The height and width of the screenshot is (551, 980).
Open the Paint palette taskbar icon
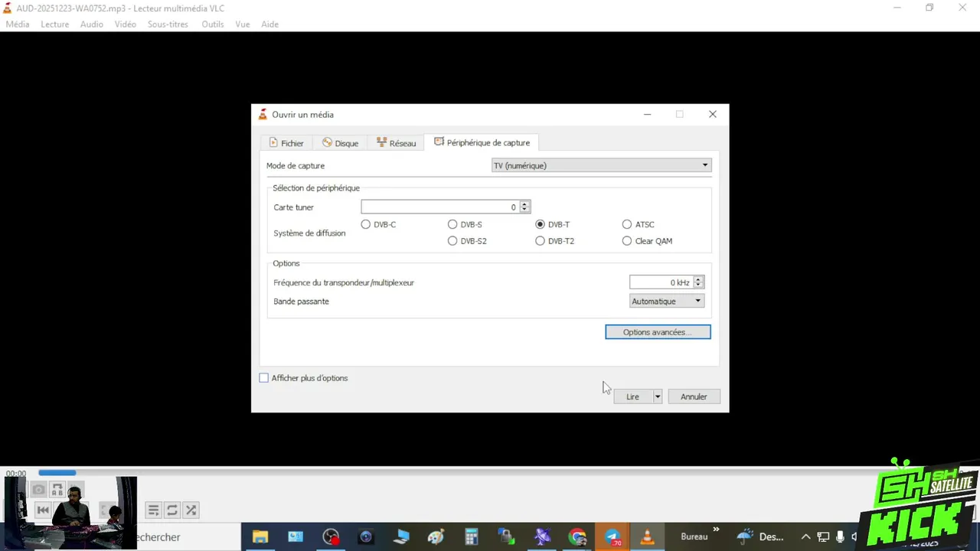coord(436,537)
